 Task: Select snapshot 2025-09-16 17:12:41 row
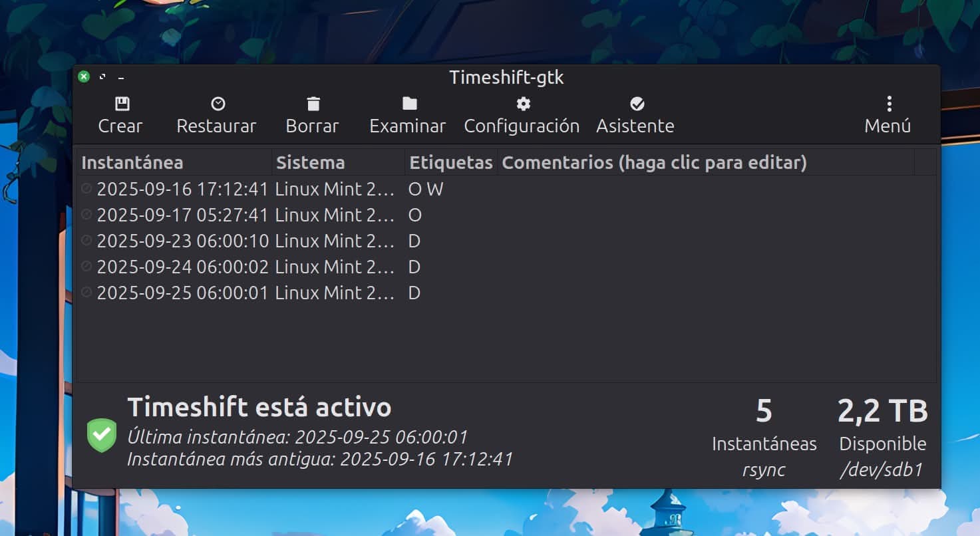506,189
